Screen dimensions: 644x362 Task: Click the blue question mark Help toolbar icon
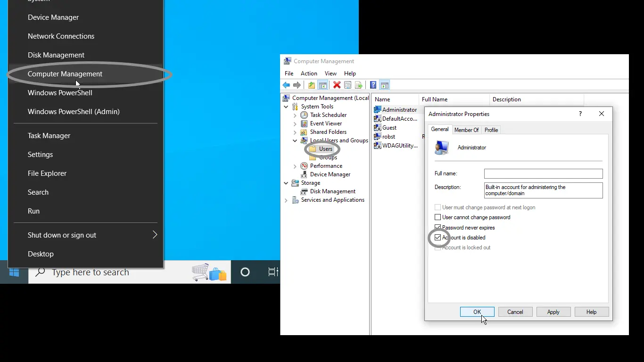[x=373, y=85]
